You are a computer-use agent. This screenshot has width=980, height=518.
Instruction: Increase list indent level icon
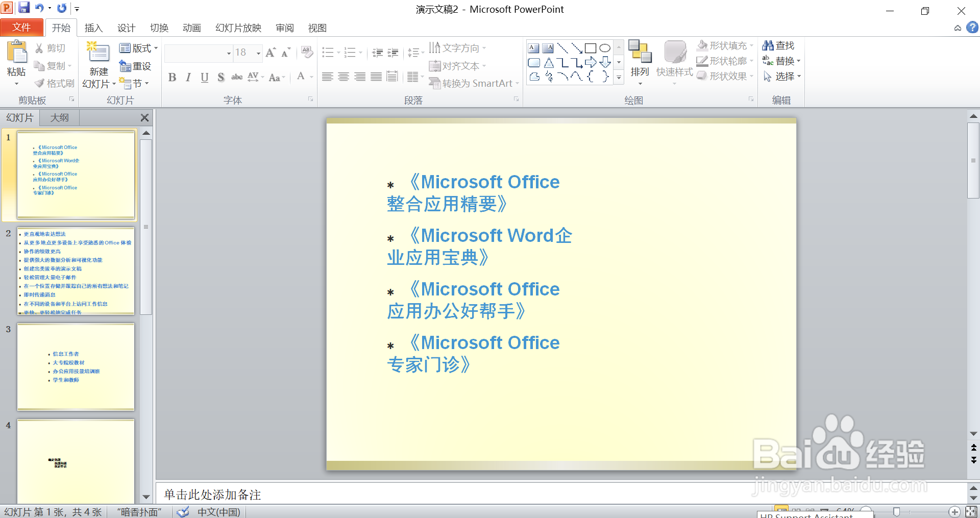pyautogui.click(x=393, y=53)
